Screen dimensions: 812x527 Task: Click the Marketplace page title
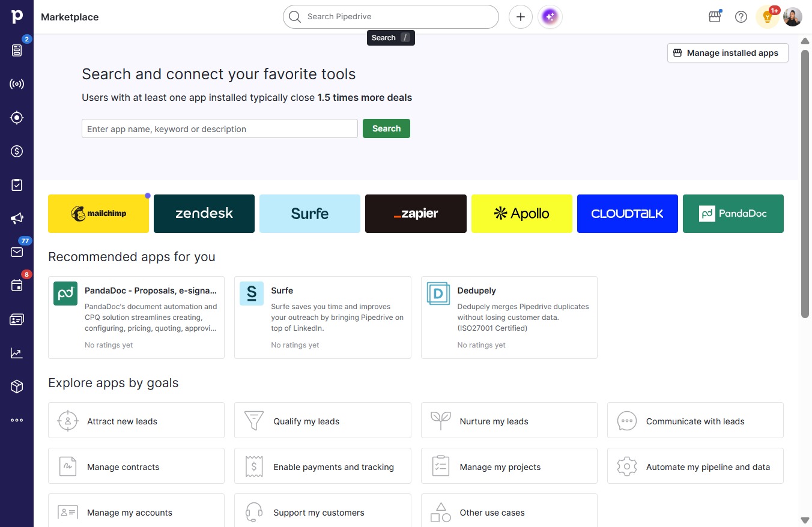tap(70, 17)
